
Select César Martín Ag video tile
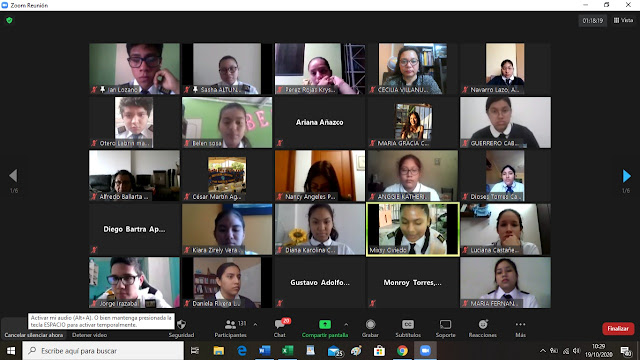pyautogui.click(x=227, y=176)
